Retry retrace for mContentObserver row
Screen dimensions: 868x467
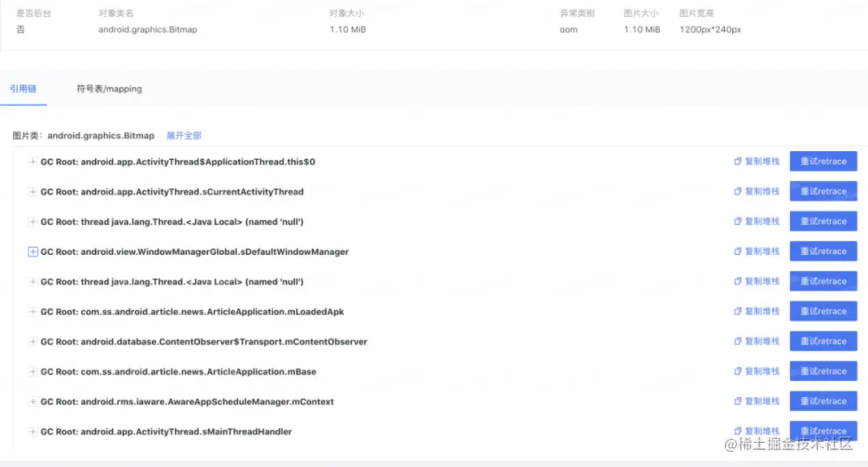point(823,342)
